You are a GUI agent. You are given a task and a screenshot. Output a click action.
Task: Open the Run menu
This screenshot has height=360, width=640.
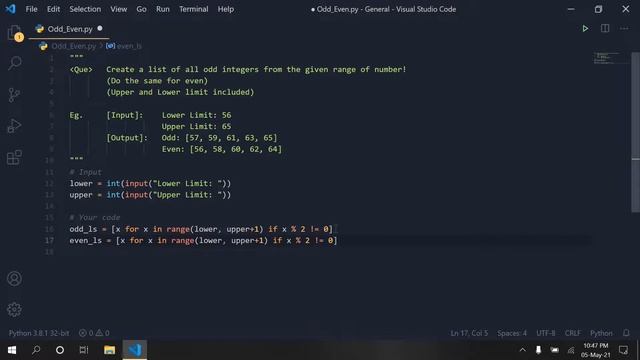[x=162, y=9]
